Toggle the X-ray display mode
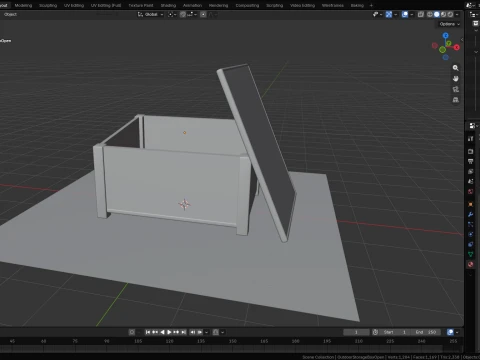The image size is (480, 360). click(x=421, y=14)
